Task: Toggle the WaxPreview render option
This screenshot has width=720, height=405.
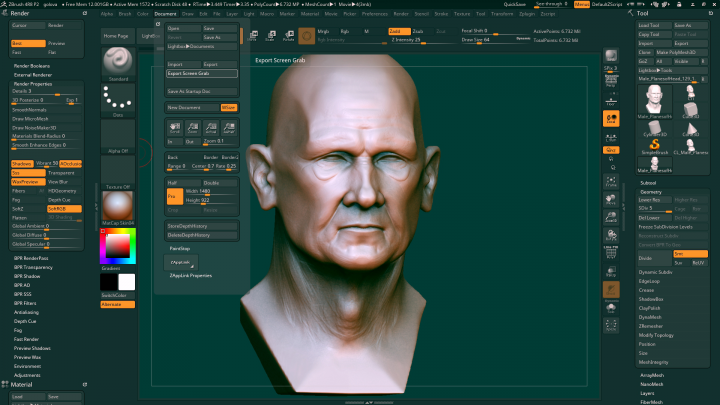Action: (x=28, y=182)
